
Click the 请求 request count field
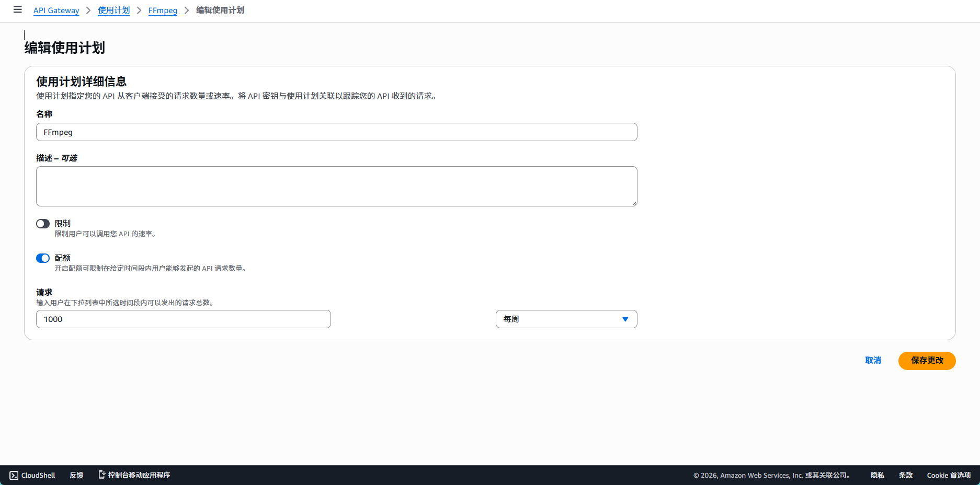[183, 319]
